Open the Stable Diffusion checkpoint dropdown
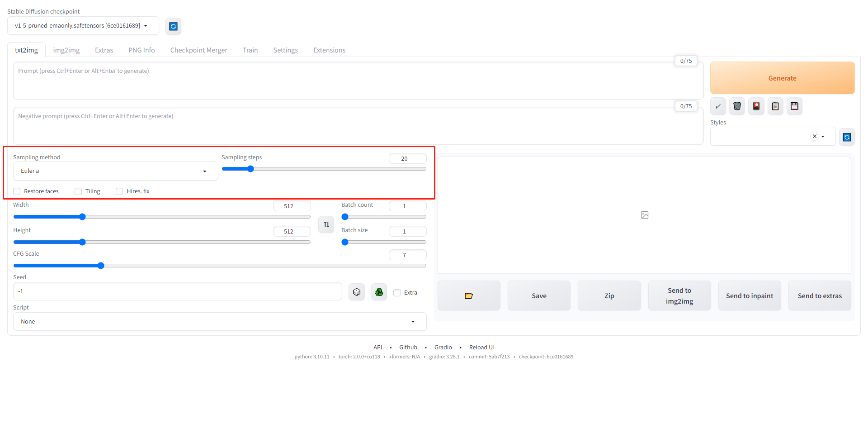This screenshot has width=868, height=424. pyautogui.click(x=83, y=26)
